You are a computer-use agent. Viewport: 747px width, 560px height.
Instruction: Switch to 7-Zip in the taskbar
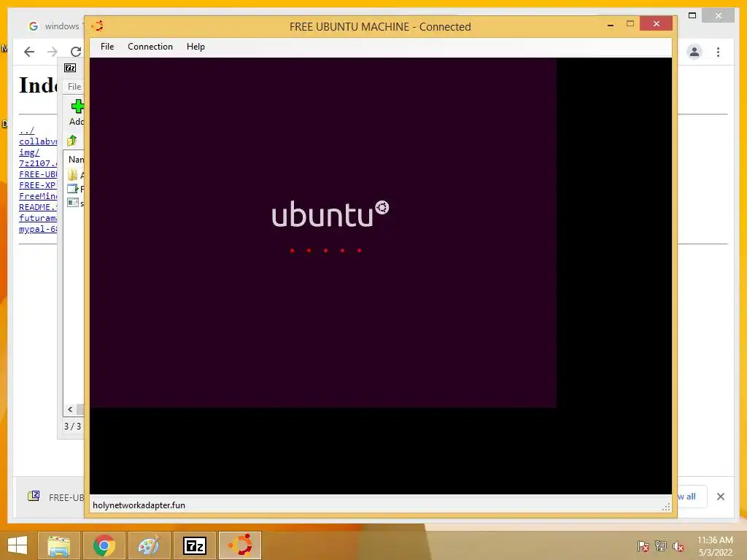pyautogui.click(x=194, y=545)
